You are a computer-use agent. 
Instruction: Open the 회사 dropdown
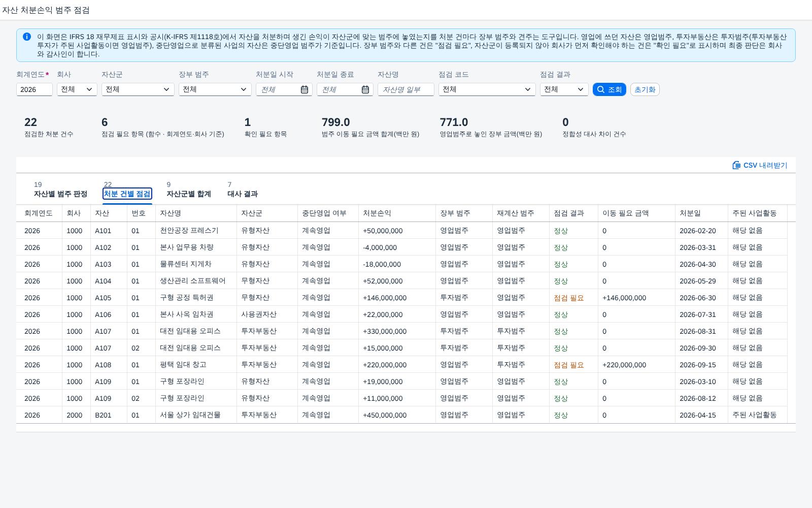pyautogui.click(x=77, y=89)
